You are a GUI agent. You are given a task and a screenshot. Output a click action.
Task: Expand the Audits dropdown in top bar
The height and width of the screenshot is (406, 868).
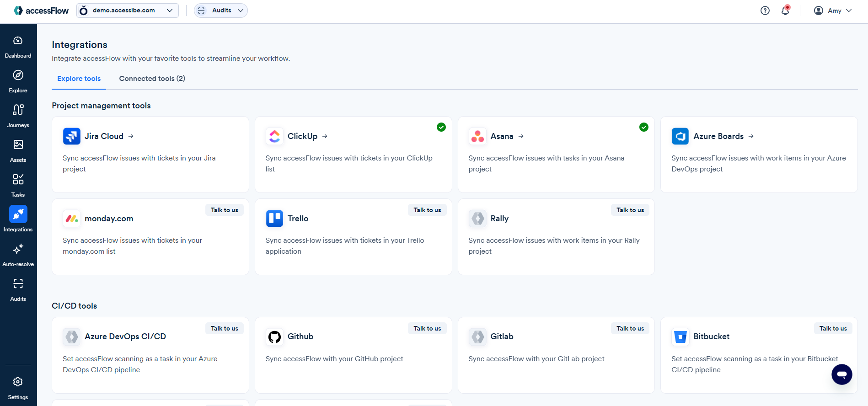pyautogui.click(x=221, y=11)
